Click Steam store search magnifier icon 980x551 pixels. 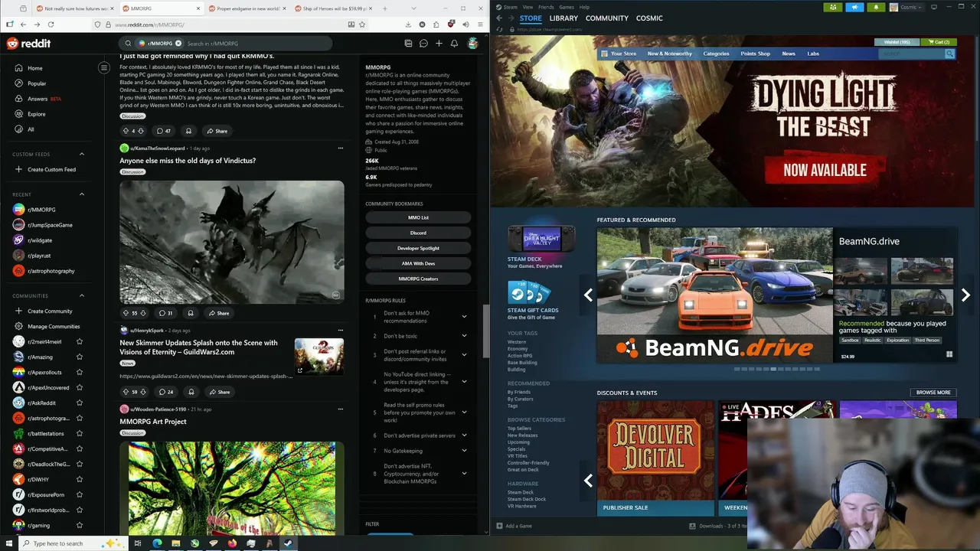coord(949,54)
